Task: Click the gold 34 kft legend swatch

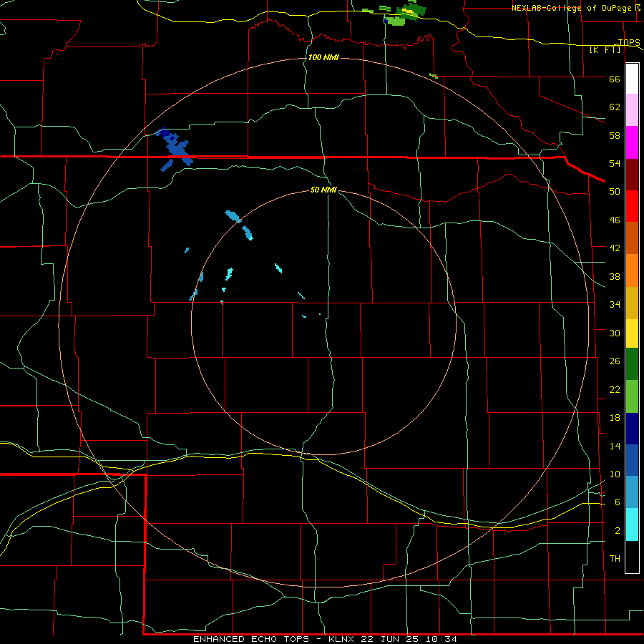Action: [x=632, y=303]
